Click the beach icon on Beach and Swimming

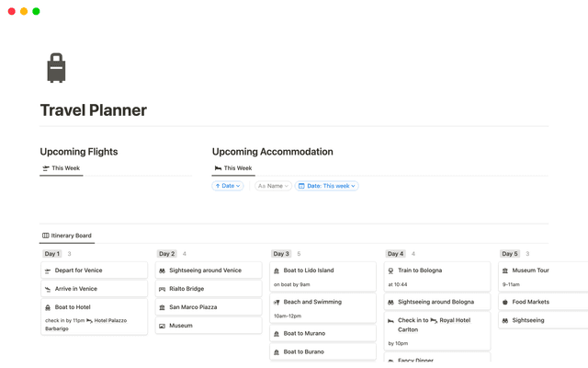pos(277,302)
